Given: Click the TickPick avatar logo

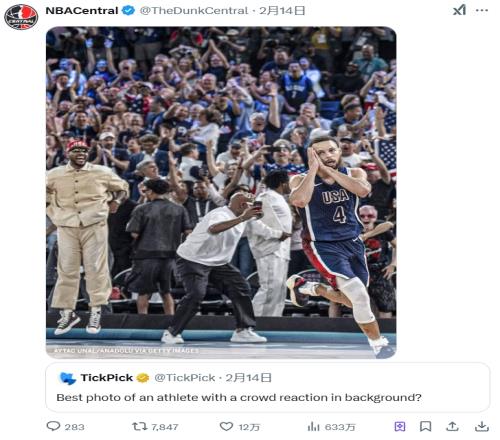Looking at the screenshot, I should (x=67, y=378).
